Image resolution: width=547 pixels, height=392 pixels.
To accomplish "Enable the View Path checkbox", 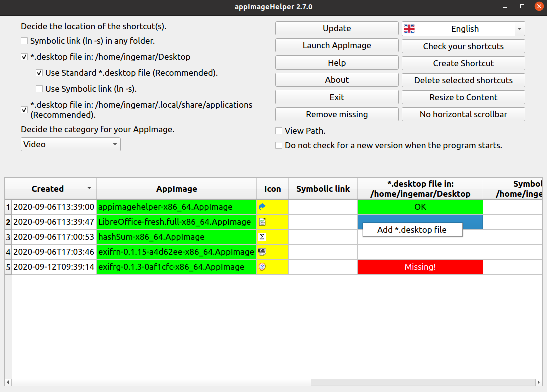I will tap(279, 131).
